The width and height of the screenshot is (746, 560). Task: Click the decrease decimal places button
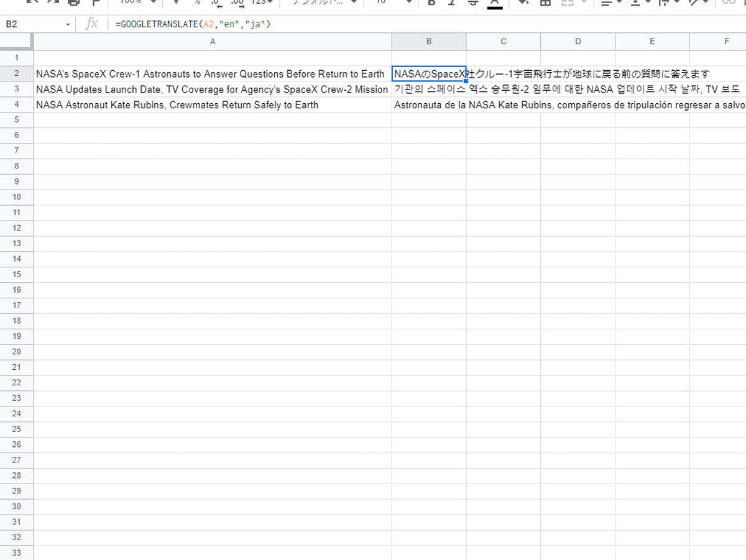coord(216,2)
